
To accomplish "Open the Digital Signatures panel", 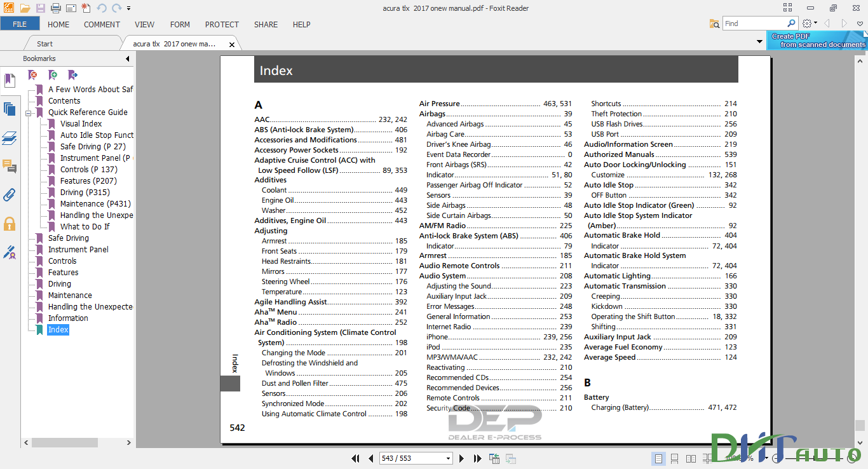I will click(x=10, y=251).
